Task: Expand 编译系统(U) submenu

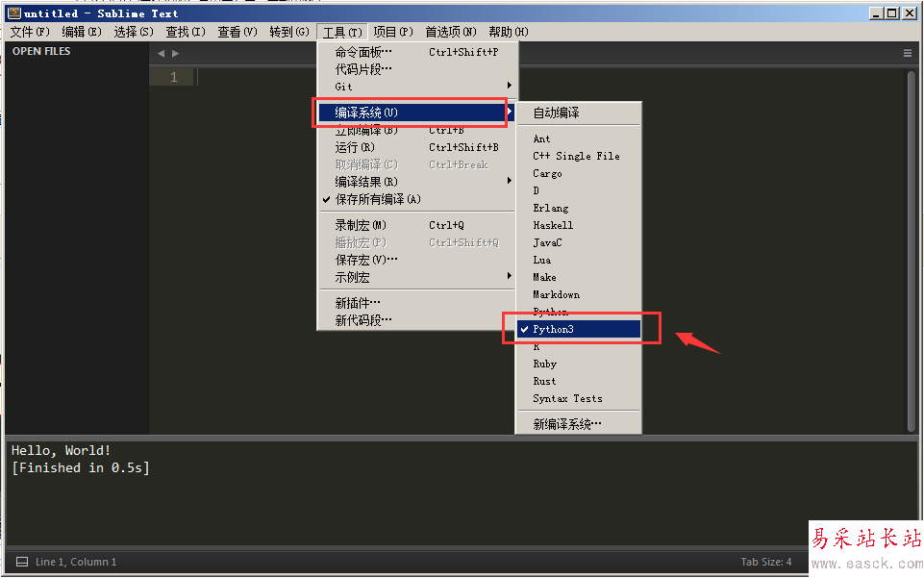Action: (417, 113)
